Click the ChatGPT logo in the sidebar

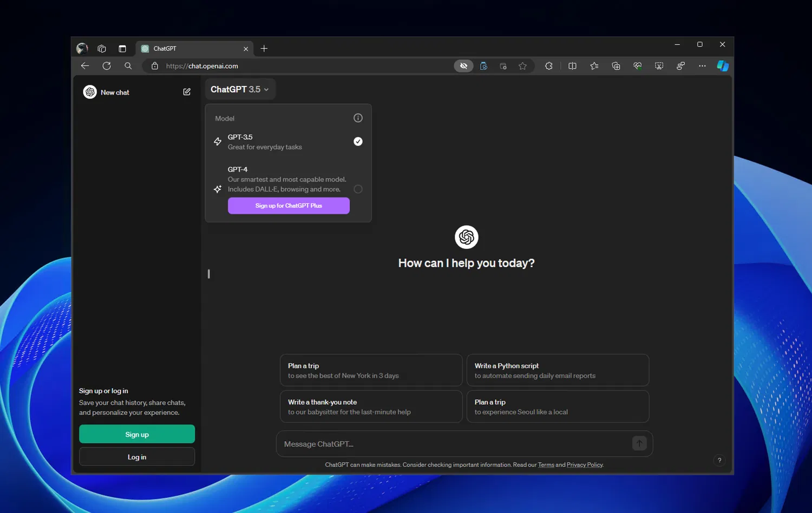point(90,92)
